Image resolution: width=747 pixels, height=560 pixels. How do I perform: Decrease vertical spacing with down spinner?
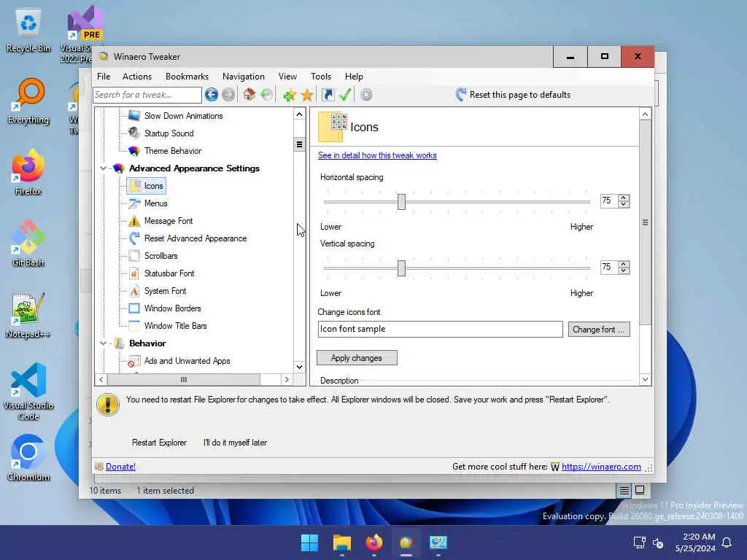coord(624,271)
